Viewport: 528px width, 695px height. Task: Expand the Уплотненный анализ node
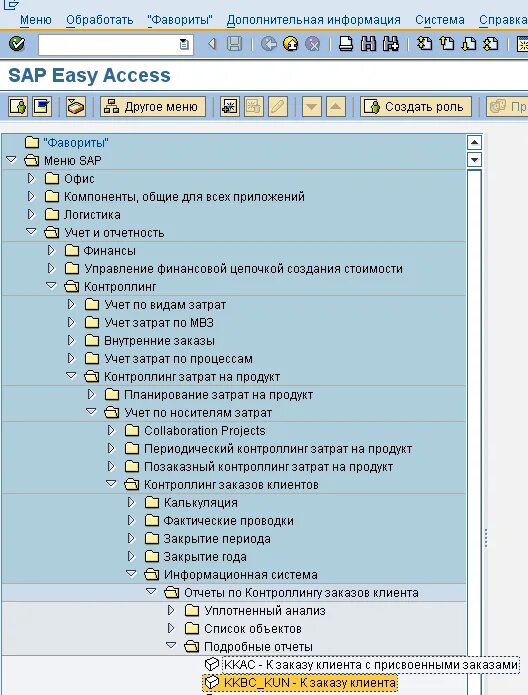coord(171,610)
